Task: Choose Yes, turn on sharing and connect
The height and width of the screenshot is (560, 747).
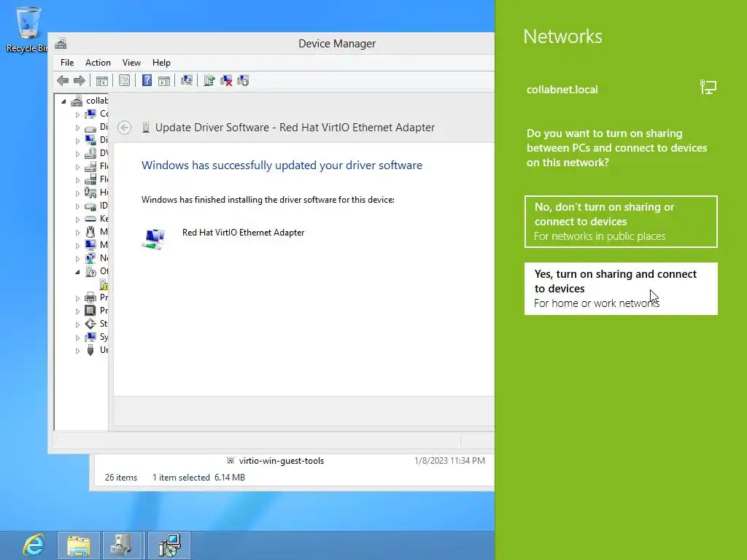Action: 621,289
